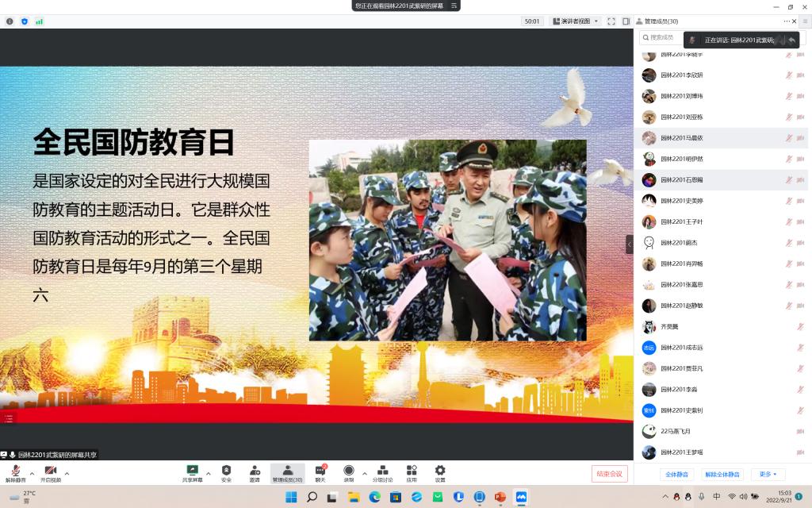Open the Share Screen (共享屏幕) tool
Image resolution: width=812 pixels, height=508 pixels.
(x=192, y=473)
